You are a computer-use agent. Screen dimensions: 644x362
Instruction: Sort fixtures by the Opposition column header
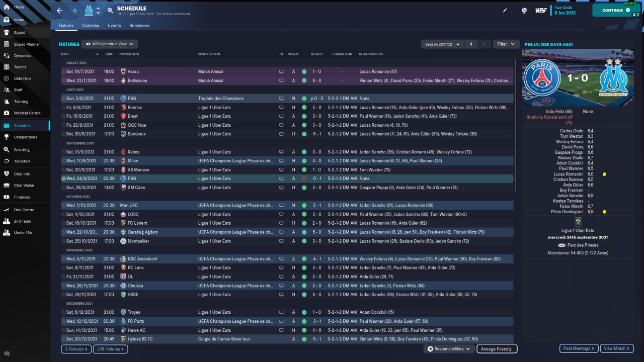pos(129,54)
